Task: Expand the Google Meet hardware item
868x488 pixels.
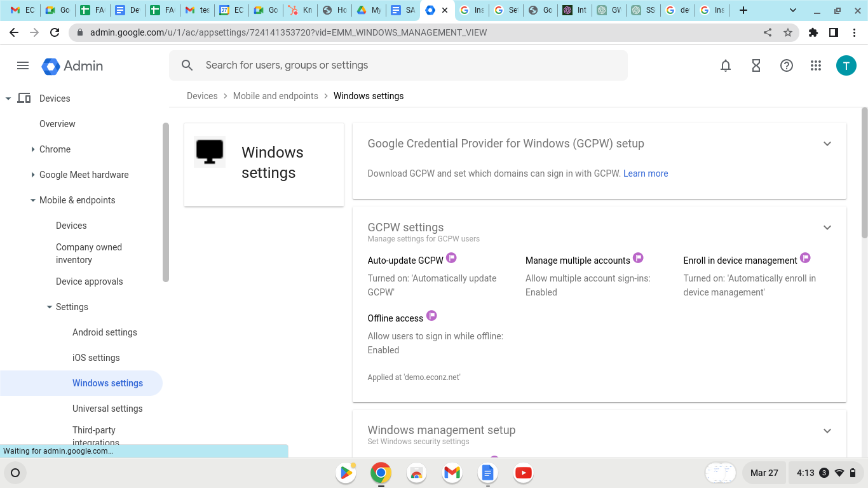Action: 33,175
